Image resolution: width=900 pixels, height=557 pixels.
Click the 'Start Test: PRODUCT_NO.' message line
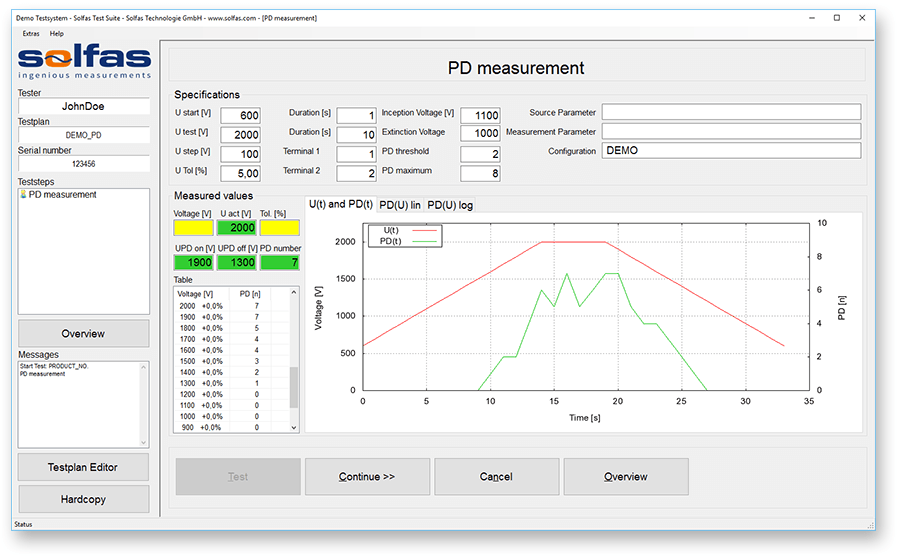(x=54, y=366)
